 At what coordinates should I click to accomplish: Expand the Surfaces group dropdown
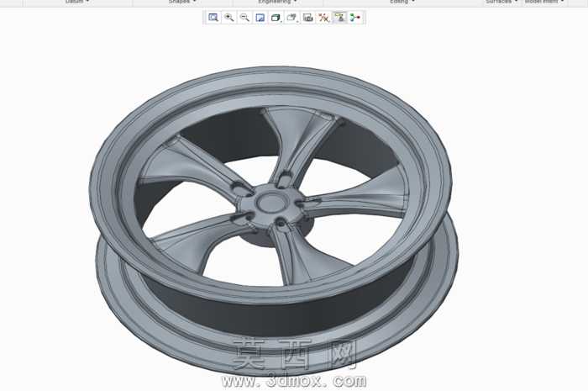(501, 2)
